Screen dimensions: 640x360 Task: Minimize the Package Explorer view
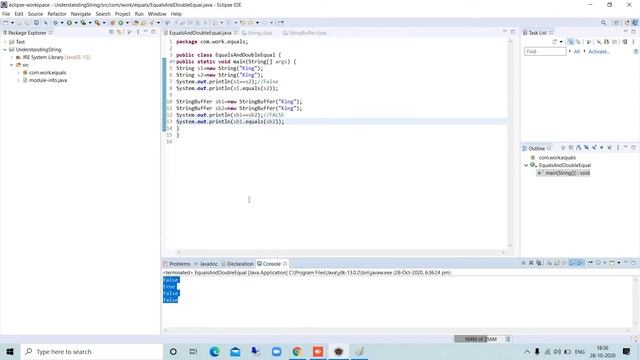[145, 32]
